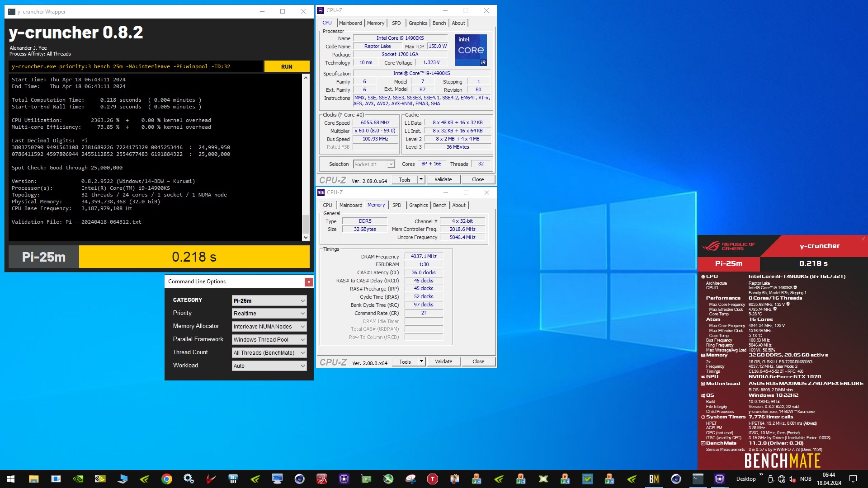Click the y-cruncher command line field
868x488 pixels.
pyautogui.click(x=136, y=66)
